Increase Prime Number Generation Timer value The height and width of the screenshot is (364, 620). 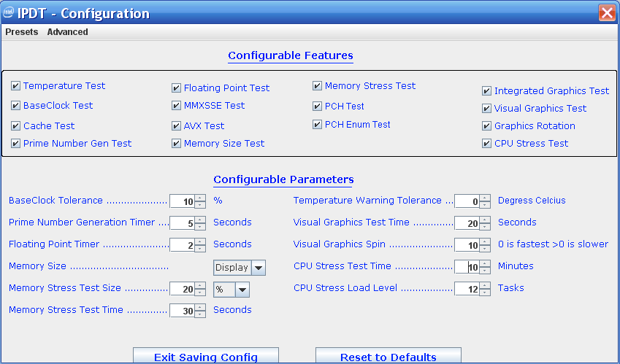pos(201,220)
